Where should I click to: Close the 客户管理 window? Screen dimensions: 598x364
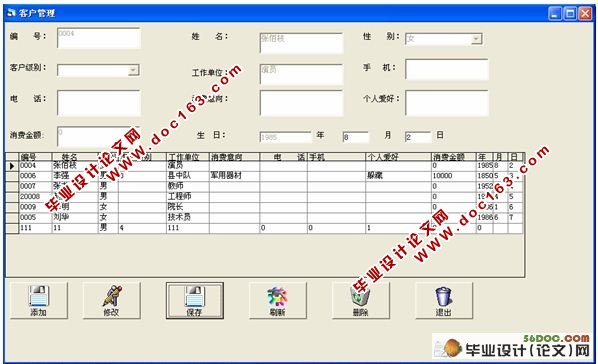585,13
